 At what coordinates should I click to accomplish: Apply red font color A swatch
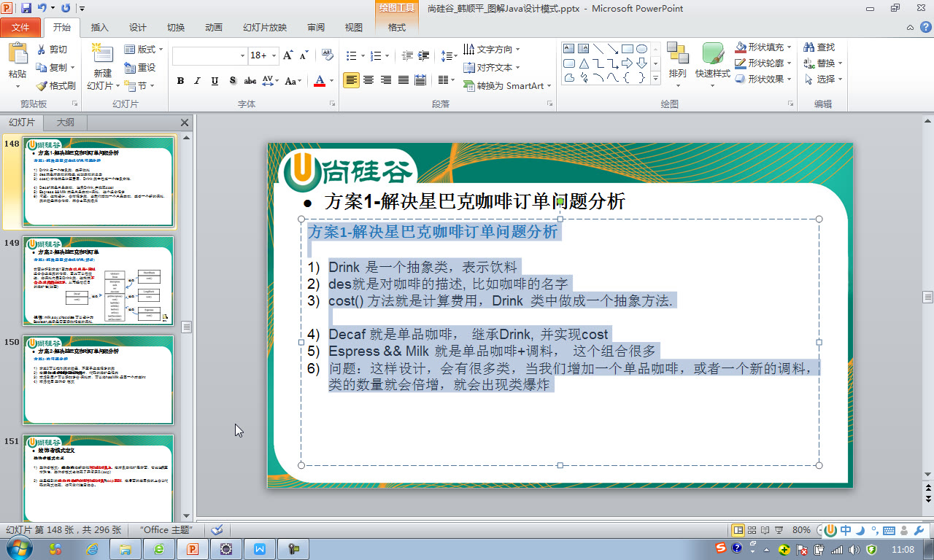319,81
